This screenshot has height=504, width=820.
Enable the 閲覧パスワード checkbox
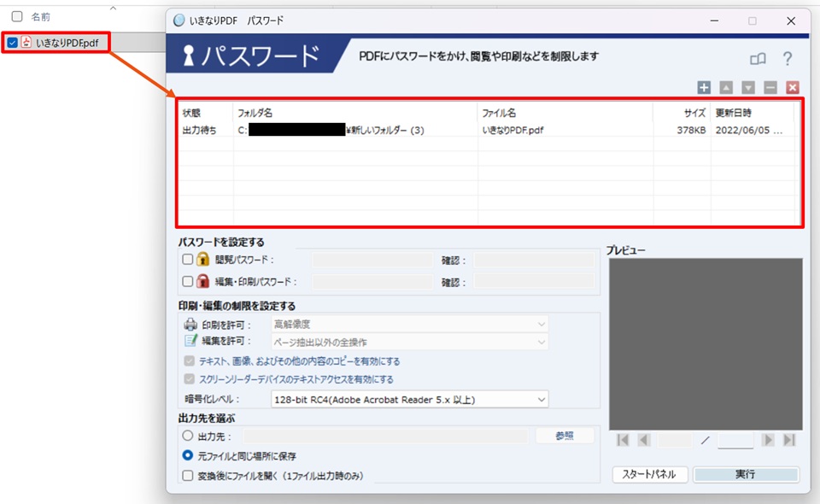(187, 259)
